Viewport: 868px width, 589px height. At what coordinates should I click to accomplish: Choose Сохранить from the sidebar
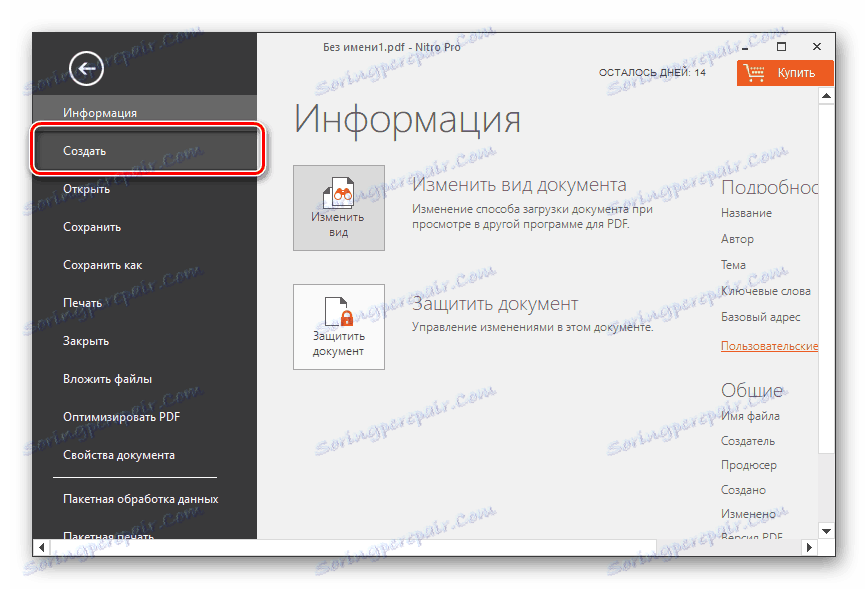click(144, 227)
